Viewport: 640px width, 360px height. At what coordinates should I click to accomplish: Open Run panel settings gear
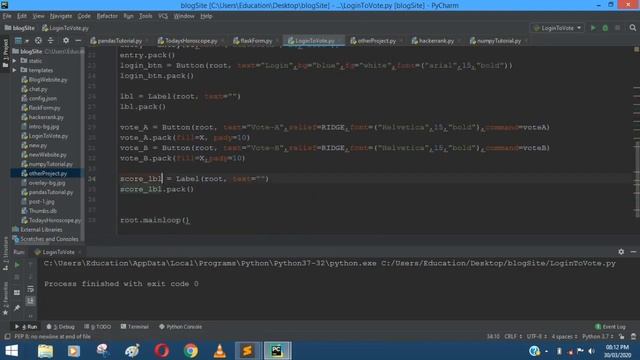pyautogui.click(x=621, y=252)
